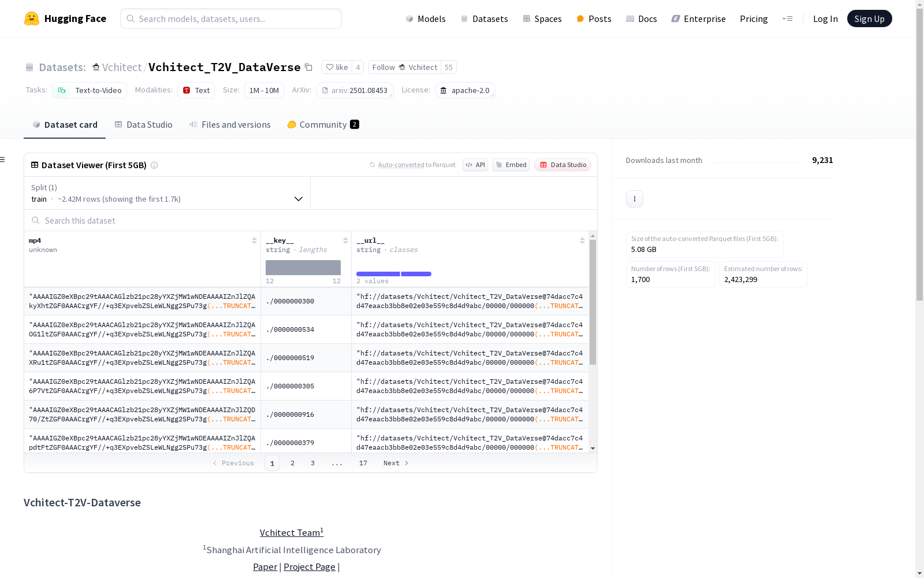Select the row with key ./0000000534
924x578 pixels.
[x=307, y=329]
